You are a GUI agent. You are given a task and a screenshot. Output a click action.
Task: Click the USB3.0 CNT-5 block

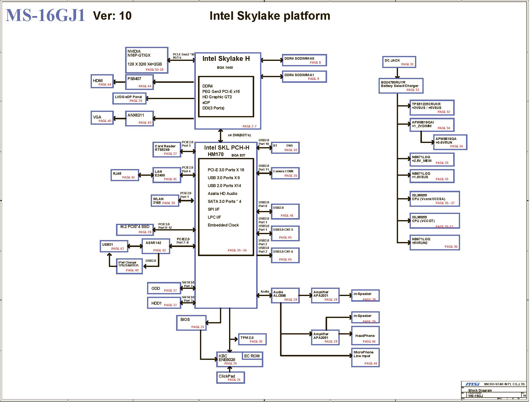pos(285,233)
